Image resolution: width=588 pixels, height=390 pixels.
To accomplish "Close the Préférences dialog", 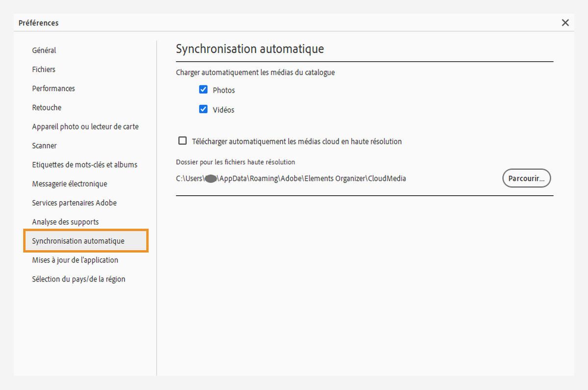I will coord(565,23).
